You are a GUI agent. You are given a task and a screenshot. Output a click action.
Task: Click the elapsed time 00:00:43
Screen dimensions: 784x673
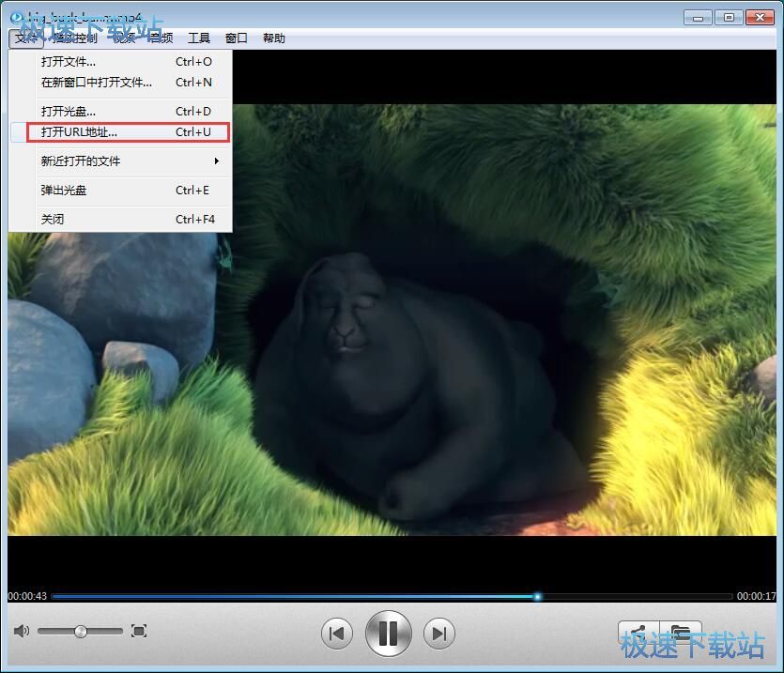tap(27, 596)
